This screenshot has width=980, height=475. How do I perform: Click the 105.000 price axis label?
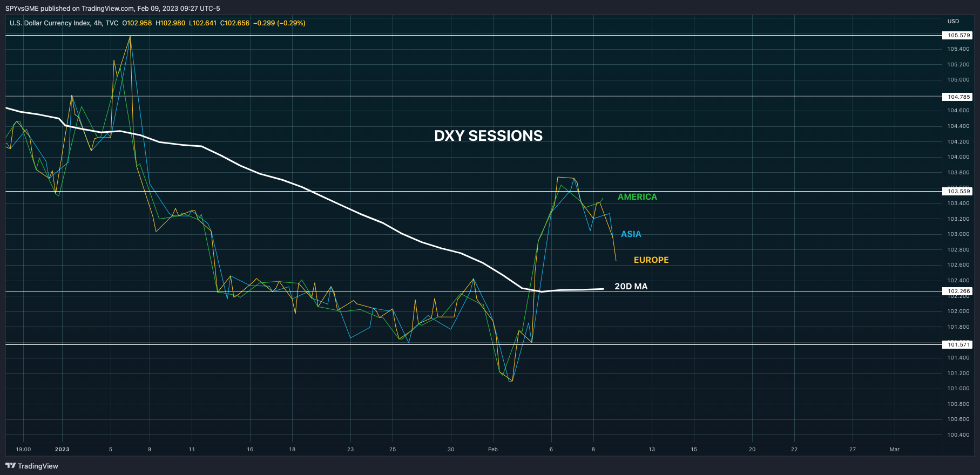[958, 80]
